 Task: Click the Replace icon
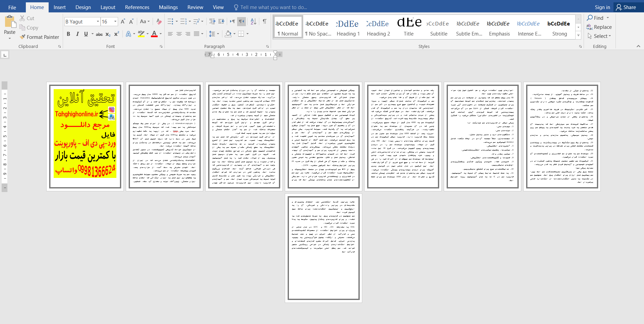(x=590, y=27)
